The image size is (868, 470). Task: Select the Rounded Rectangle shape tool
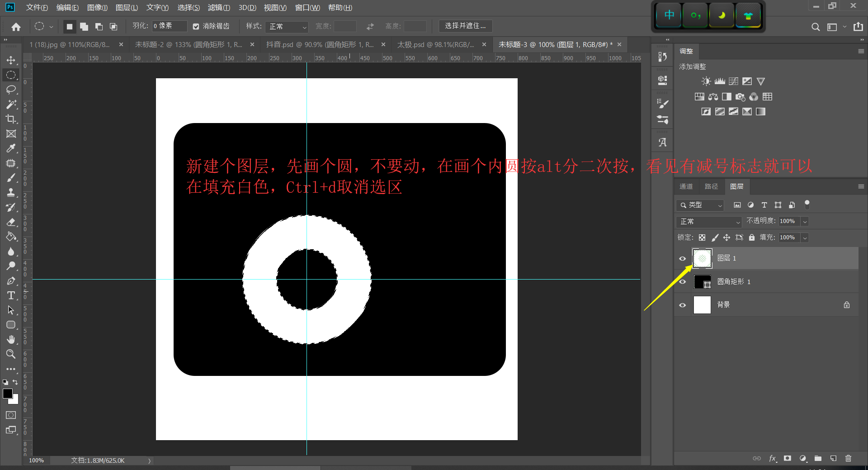tap(11, 325)
